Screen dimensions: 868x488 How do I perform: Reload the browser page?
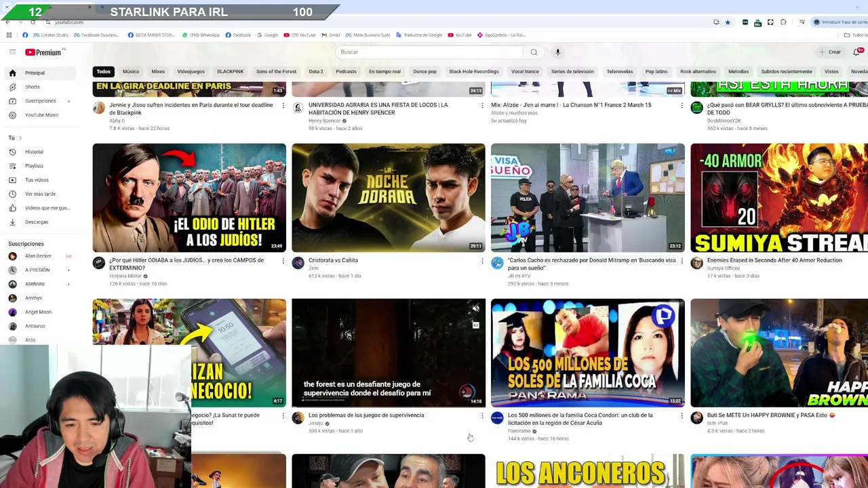click(x=33, y=22)
